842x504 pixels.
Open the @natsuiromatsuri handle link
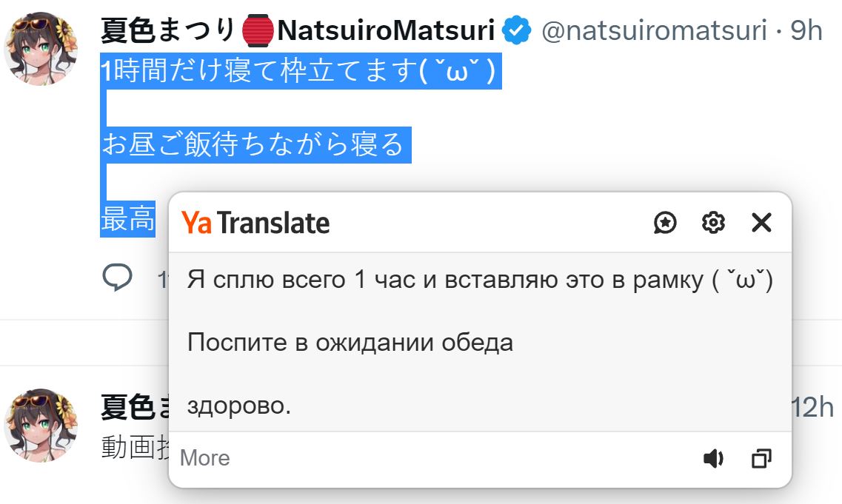click(654, 31)
